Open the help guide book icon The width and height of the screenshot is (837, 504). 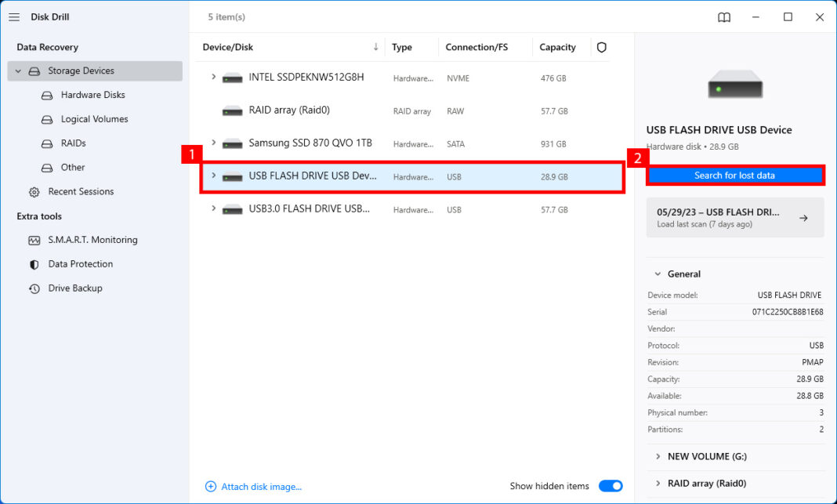pyautogui.click(x=723, y=16)
